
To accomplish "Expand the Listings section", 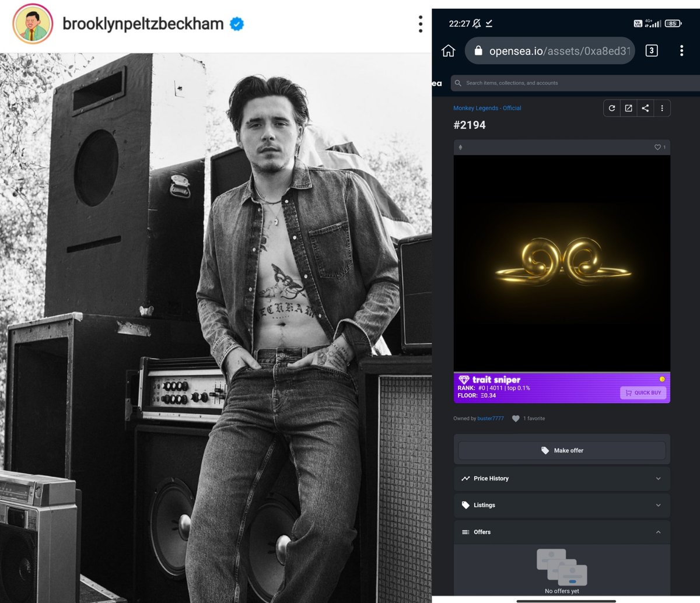I will [562, 505].
